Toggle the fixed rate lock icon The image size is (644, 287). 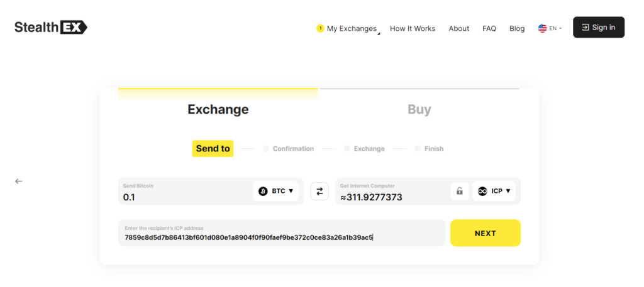460,191
